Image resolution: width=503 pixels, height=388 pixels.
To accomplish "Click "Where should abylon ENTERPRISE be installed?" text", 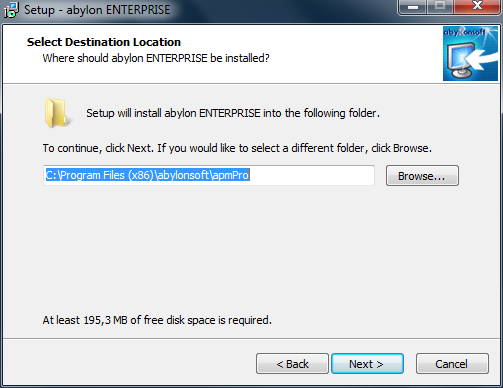I will pyautogui.click(x=156, y=58).
